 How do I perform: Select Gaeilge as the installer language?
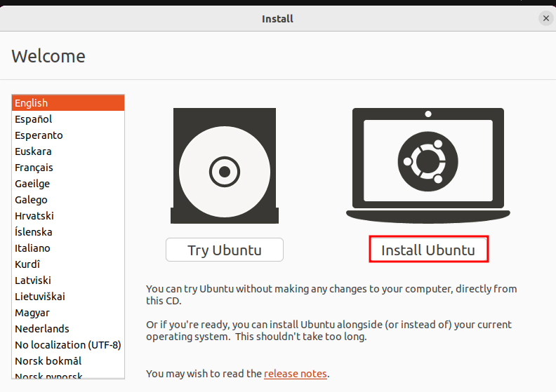pyautogui.click(x=32, y=184)
